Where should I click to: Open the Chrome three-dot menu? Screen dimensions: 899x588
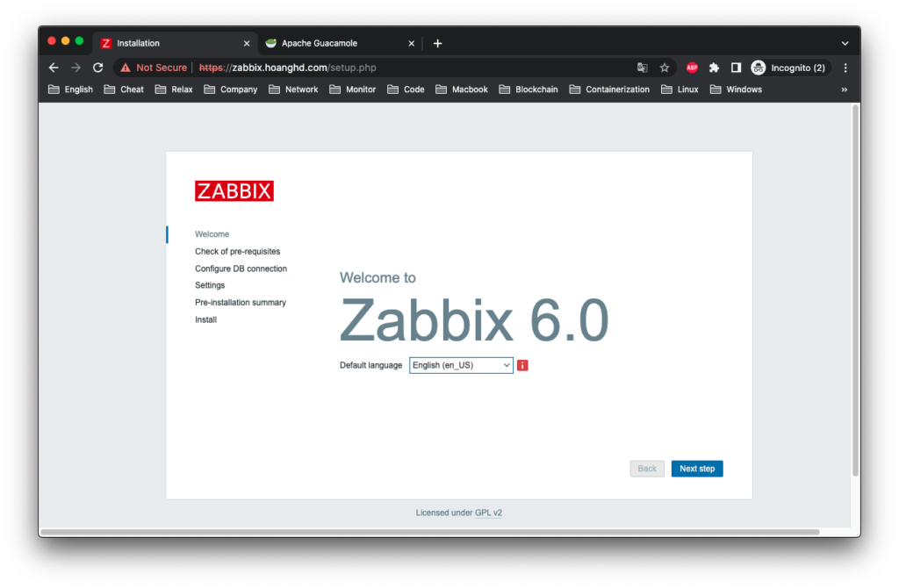(845, 68)
